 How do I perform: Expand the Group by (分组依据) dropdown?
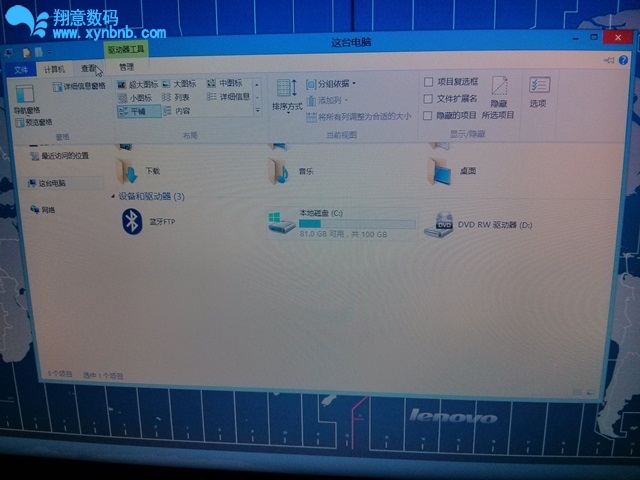334,84
